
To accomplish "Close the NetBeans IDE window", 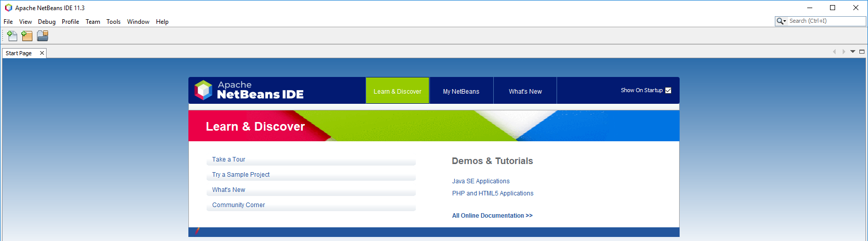I will [x=856, y=8].
